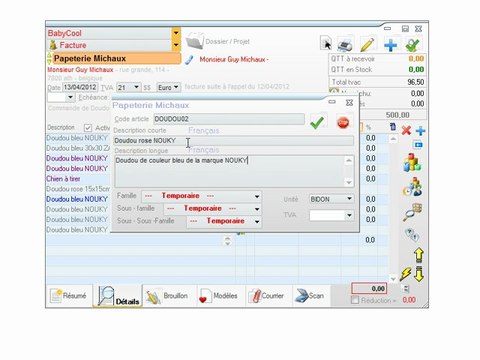480x360 pixels.
Task: Open the Sous - famille Temporaire dropdown
Action: tap(257, 209)
